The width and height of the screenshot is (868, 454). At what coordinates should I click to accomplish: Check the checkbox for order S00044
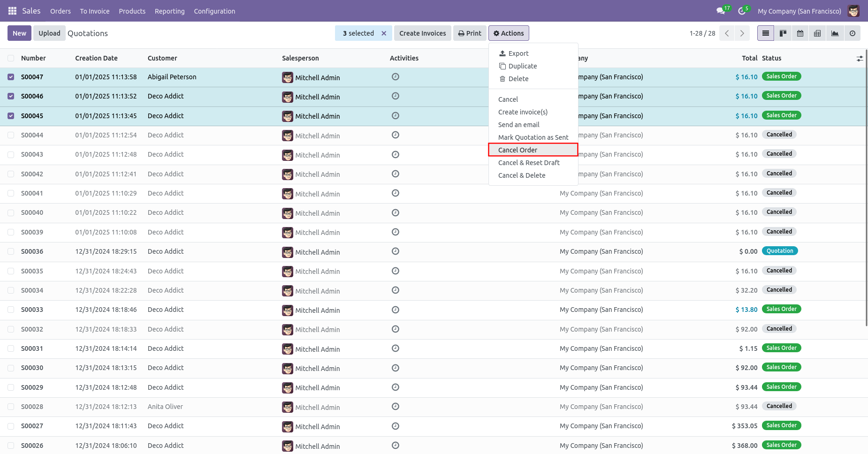coord(11,135)
